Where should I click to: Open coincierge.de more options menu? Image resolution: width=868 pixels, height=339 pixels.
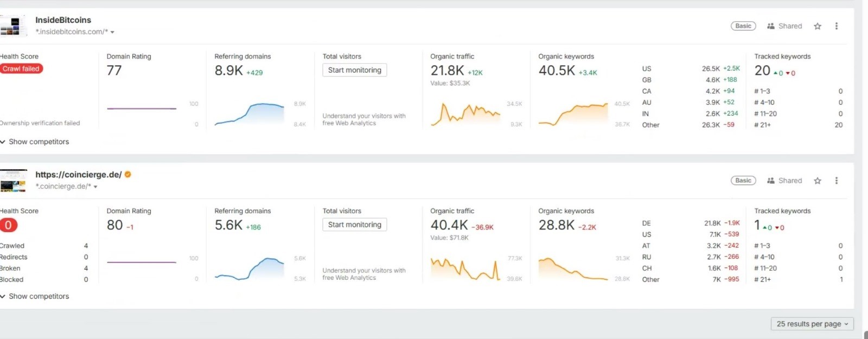pos(837,181)
